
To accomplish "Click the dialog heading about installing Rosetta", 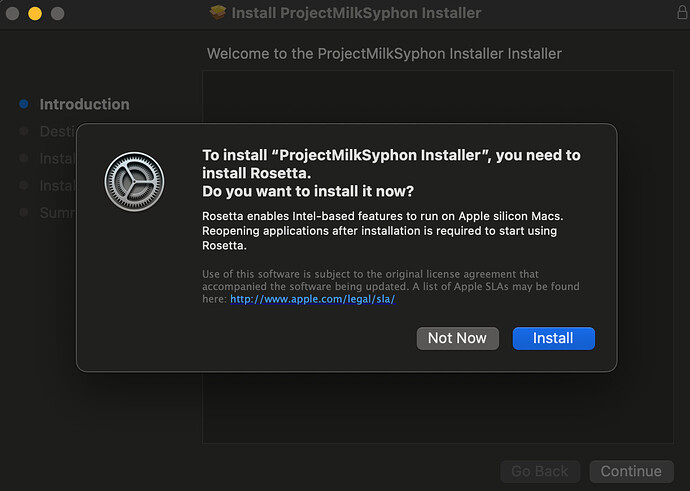I will coord(391,173).
